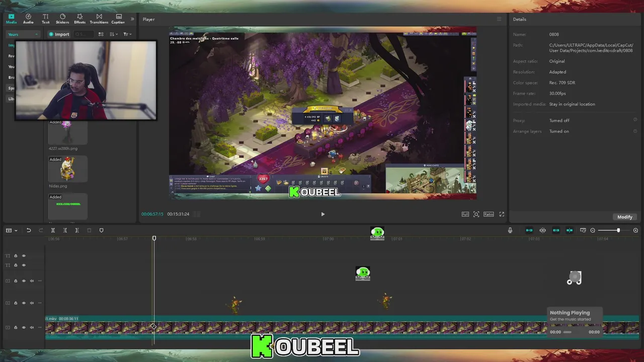
Task: Open the media filter dropdown
Action: tap(127, 34)
